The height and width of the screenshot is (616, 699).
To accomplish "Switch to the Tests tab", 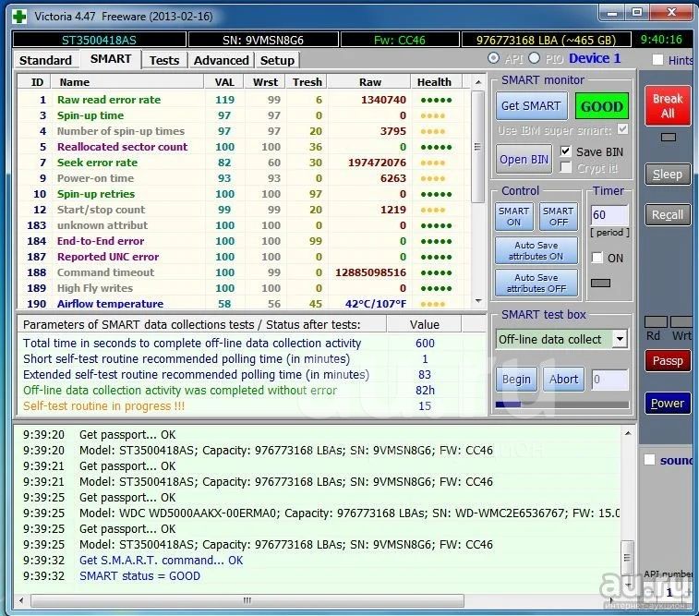I will 164,60.
